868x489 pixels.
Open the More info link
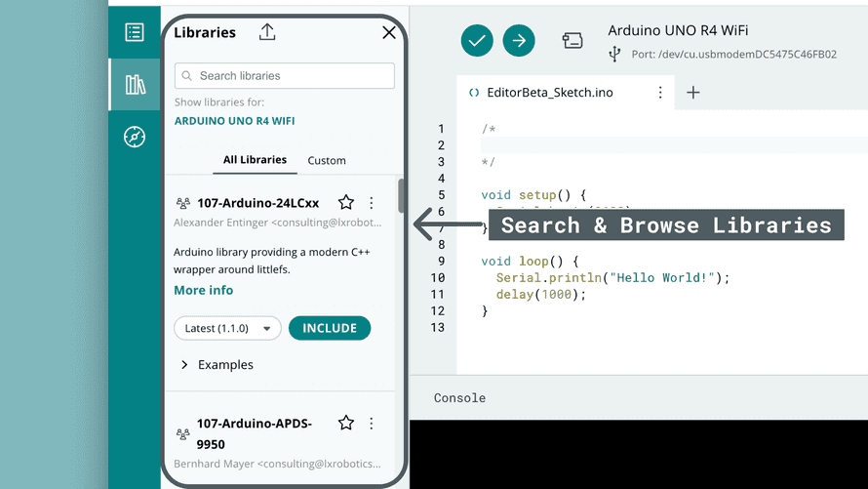(x=203, y=290)
